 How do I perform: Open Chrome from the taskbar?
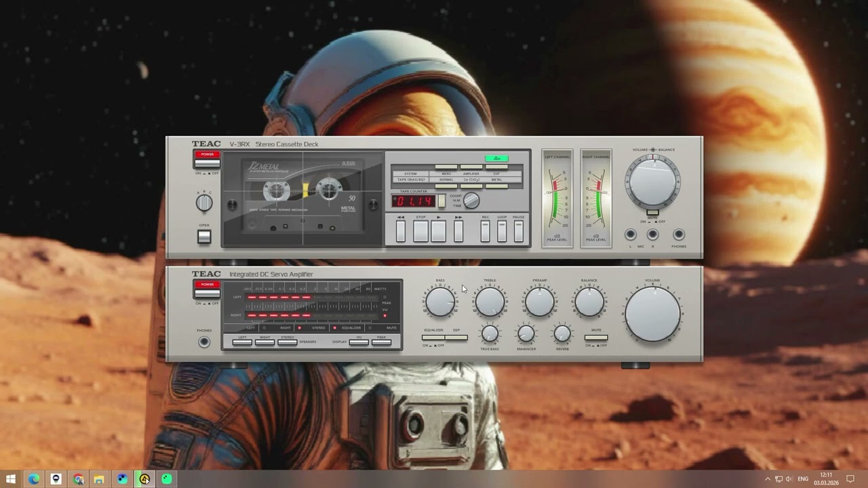(78, 479)
